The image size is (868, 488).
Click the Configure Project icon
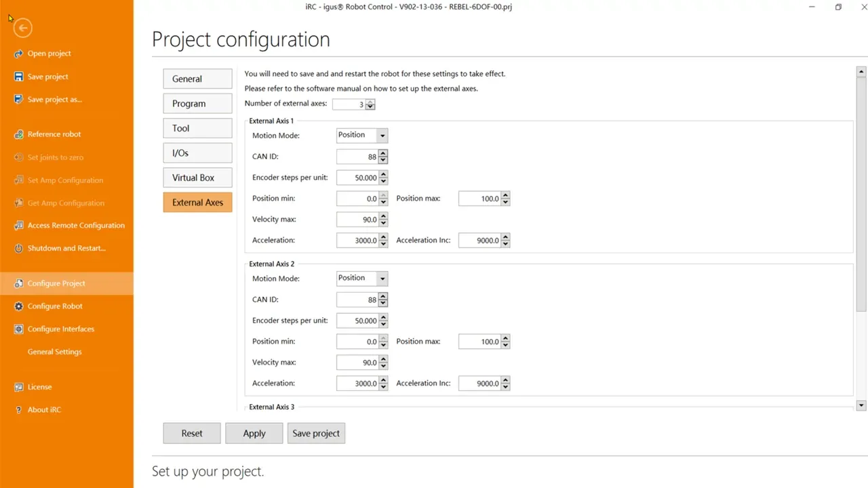[x=19, y=283]
